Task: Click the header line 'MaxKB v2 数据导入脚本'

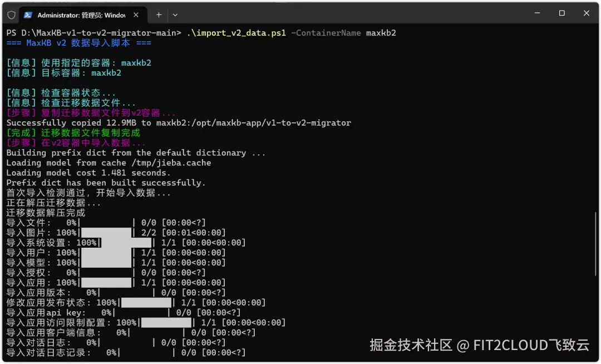Action: [78, 43]
